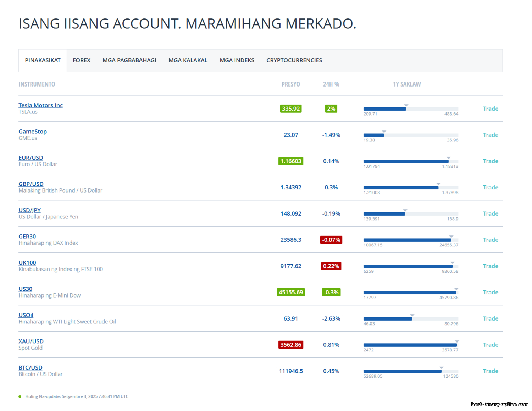Open the EUR/USD instrument link
This screenshot has width=532, height=411.
31,158
